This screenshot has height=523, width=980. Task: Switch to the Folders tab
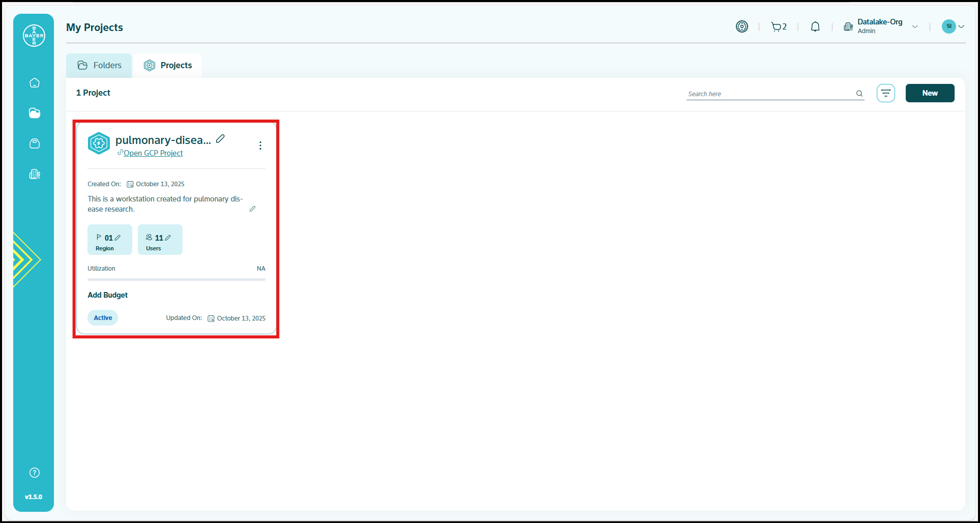[99, 66]
